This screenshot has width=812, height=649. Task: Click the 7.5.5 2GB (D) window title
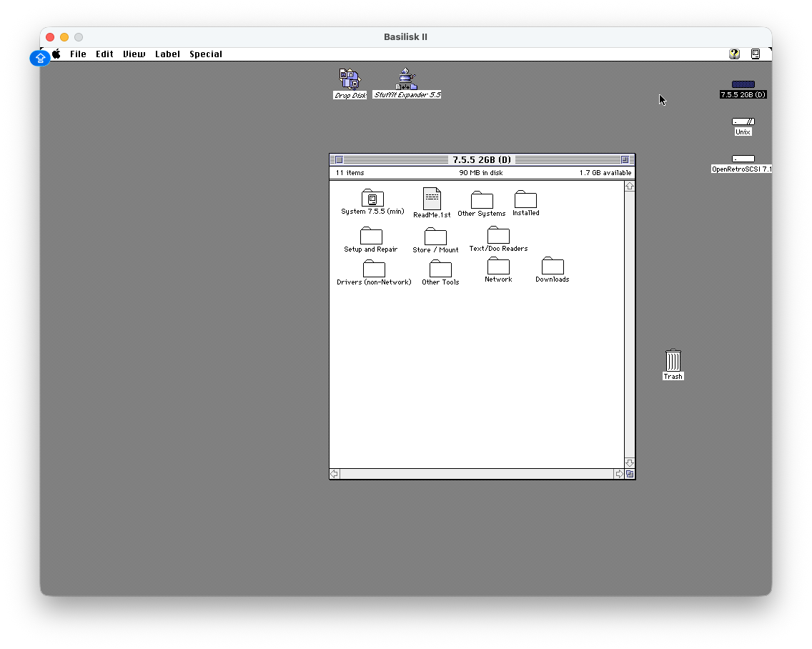click(482, 160)
